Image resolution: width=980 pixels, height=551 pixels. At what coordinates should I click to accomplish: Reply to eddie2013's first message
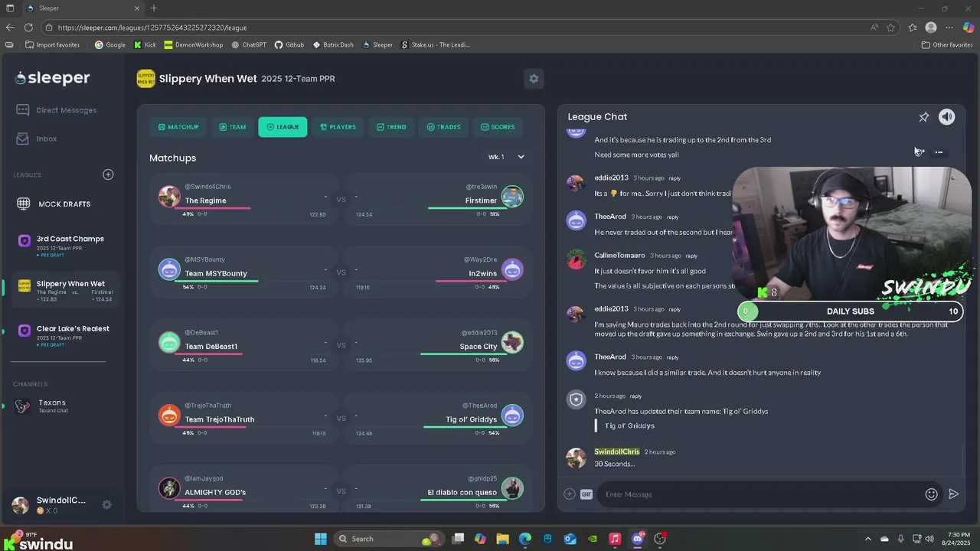click(x=675, y=178)
